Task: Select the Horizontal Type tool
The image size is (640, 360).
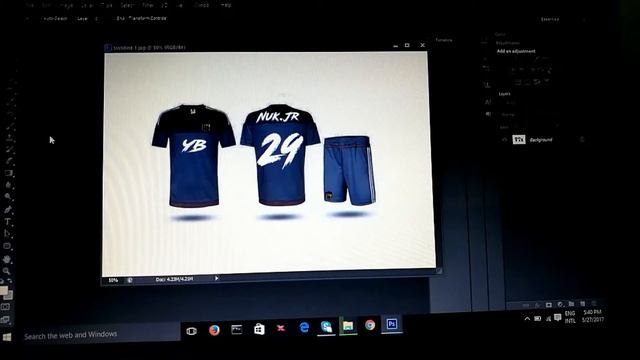Action: (7, 222)
